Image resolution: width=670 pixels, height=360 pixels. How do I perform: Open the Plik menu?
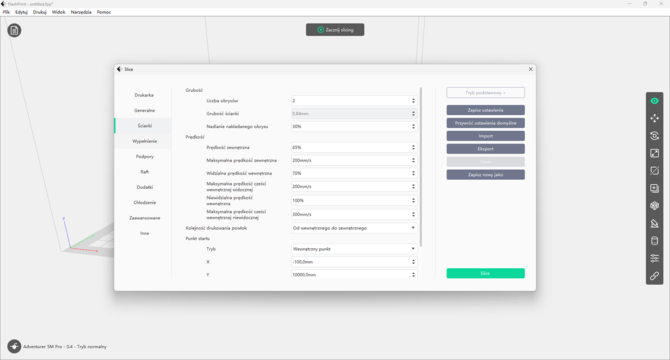(6, 12)
